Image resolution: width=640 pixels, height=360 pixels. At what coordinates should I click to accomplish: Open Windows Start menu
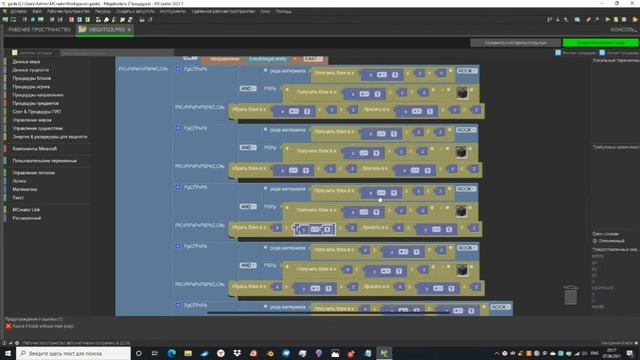point(8,353)
